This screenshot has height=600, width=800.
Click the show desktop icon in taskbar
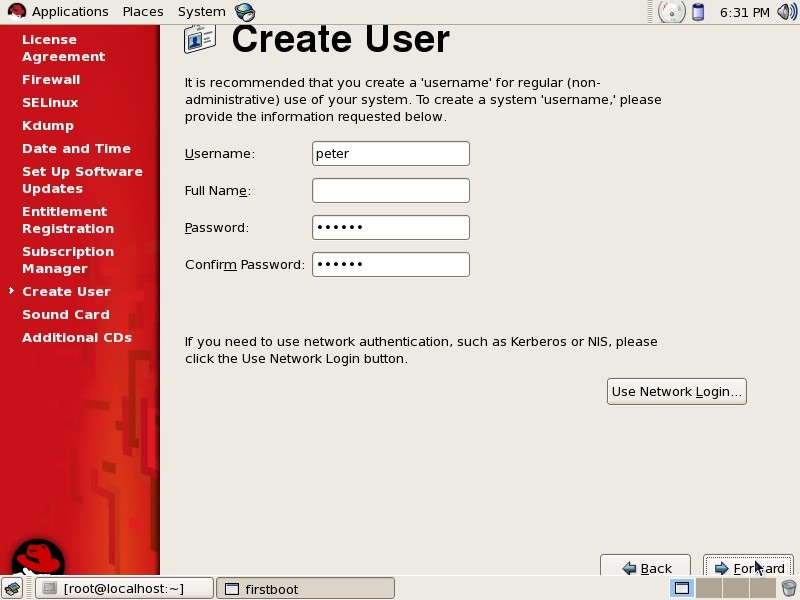13,589
